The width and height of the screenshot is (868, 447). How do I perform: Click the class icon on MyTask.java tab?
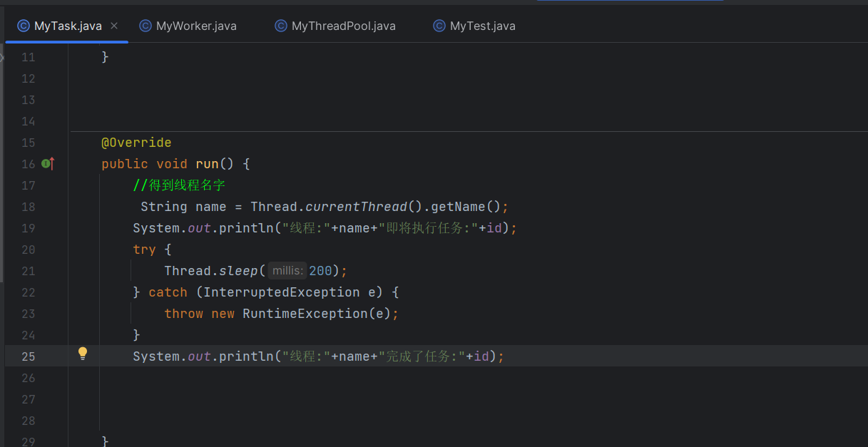tap(24, 26)
